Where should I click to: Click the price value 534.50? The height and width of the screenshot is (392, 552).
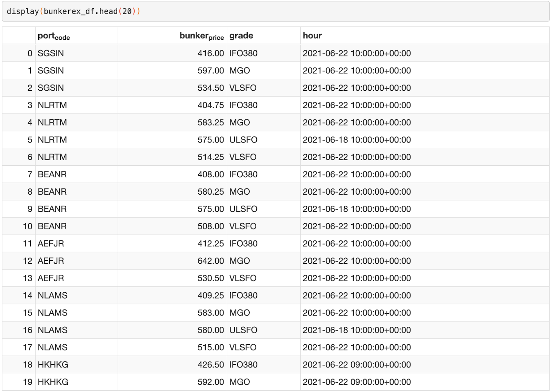coord(211,88)
